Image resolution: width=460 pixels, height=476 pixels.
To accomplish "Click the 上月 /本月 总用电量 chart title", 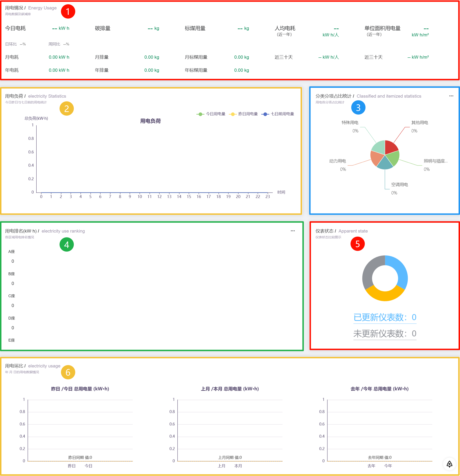I will 230,389.
